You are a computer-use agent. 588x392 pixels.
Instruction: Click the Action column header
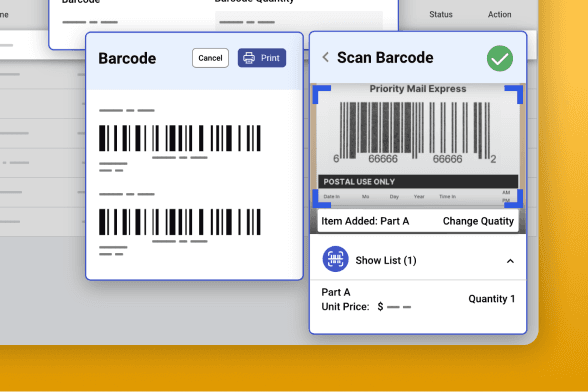click(499, 15)
